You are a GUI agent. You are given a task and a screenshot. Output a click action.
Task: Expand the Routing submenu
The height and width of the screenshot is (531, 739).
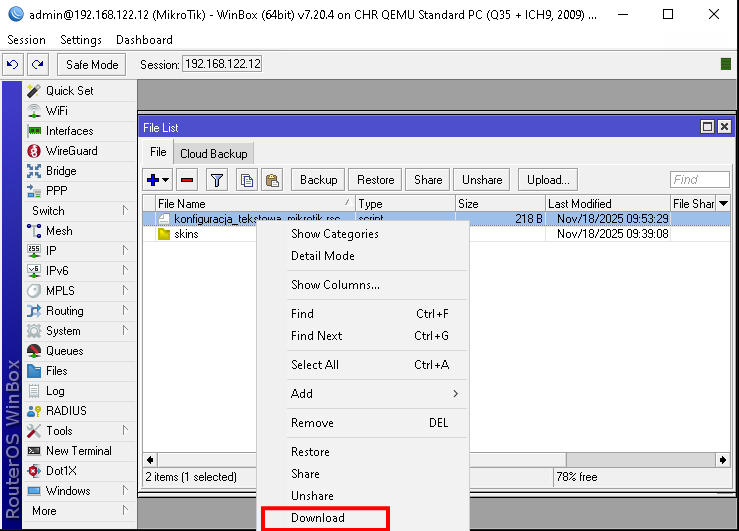(79, 311)
